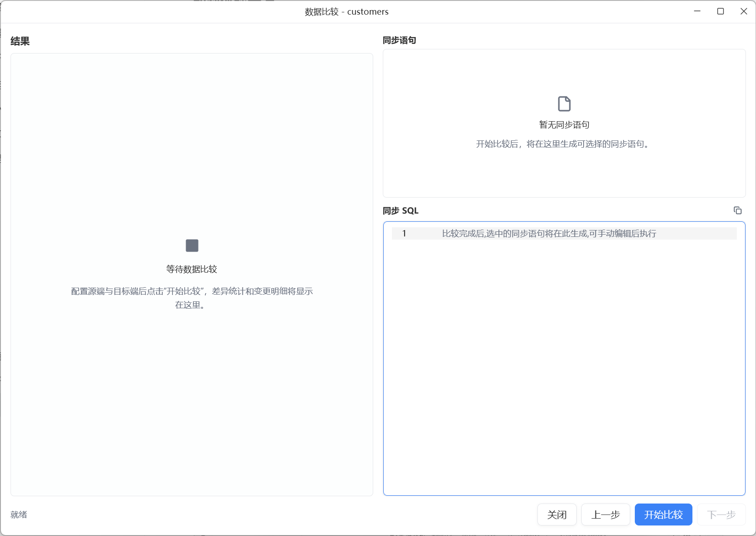The image size is (756, 536).
Task: Minimize the data compare window
Action: click(697, 11)
